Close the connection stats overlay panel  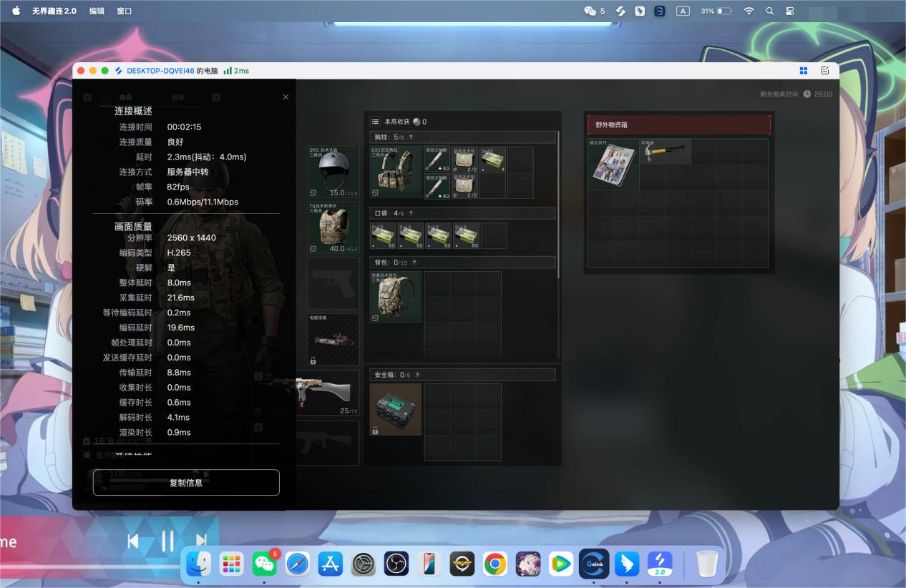[x=286, y=97]
